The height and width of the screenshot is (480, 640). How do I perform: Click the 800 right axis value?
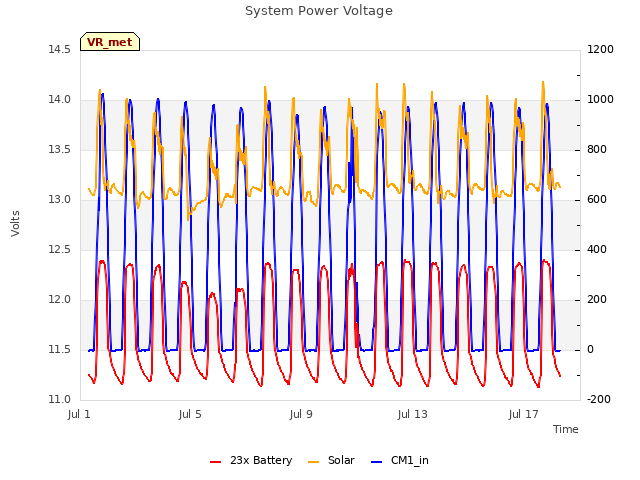[x=597, y=149]
